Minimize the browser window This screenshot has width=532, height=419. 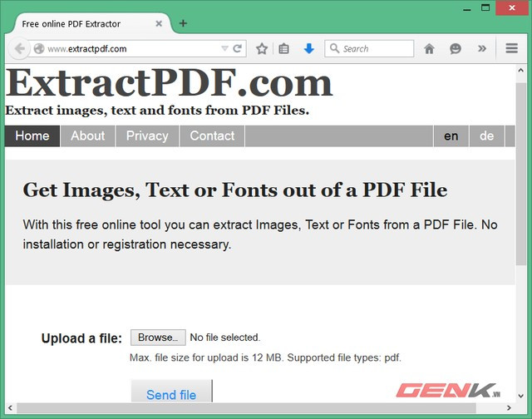coord(467,8)
